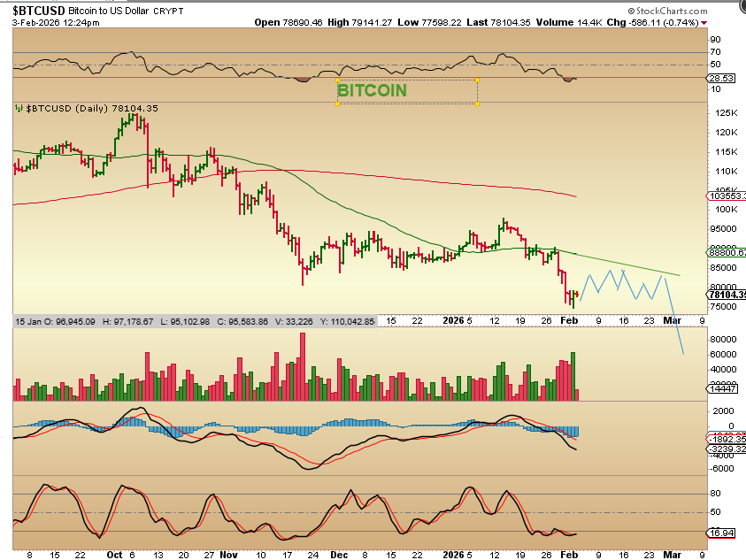Click the 10 label on the RSI axis

[x=715, y=89]
